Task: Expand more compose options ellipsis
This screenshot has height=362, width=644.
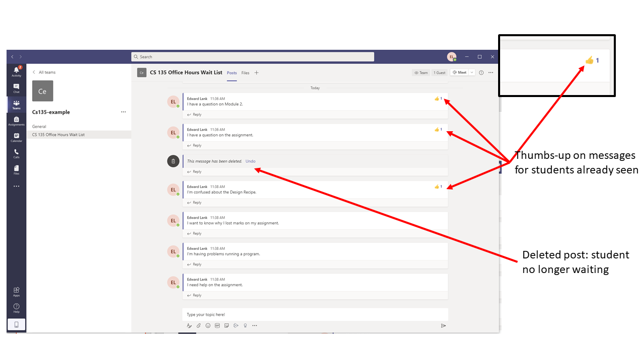Action: coord(255,326)
